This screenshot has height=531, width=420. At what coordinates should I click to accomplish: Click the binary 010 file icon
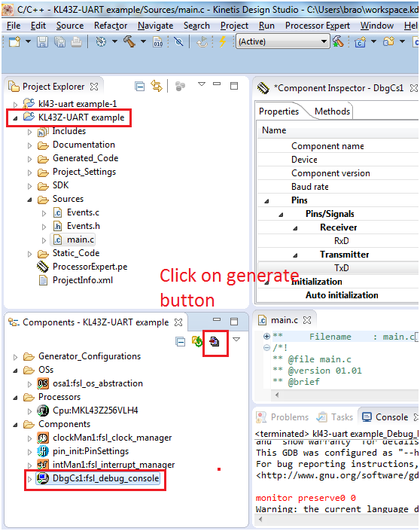[158, 41]
